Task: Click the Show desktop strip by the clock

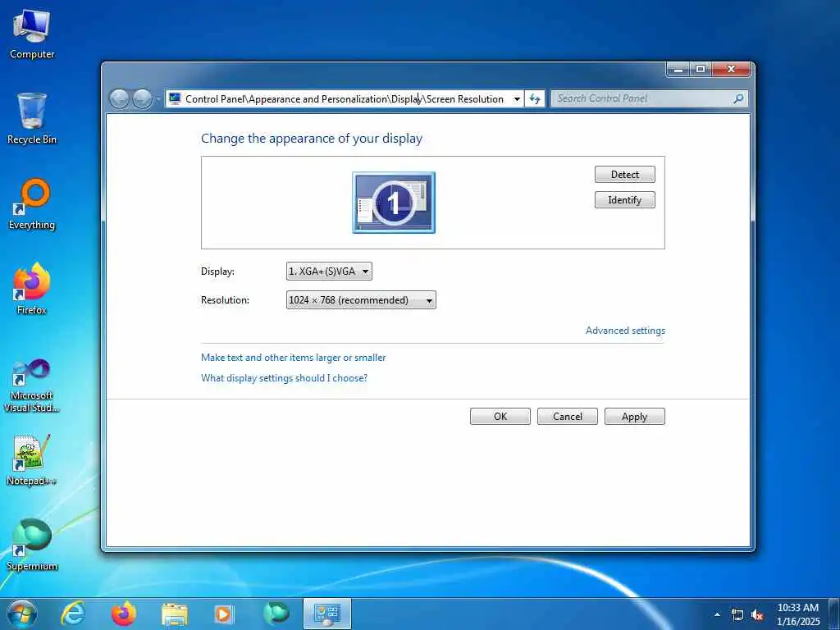Action: (834, 614)
